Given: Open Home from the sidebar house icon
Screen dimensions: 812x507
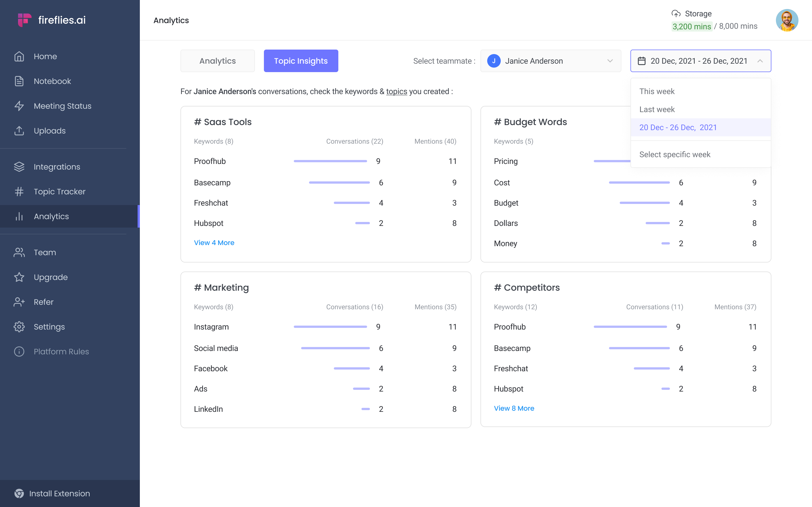Looking at the screenshot, I should coord(19,56).
